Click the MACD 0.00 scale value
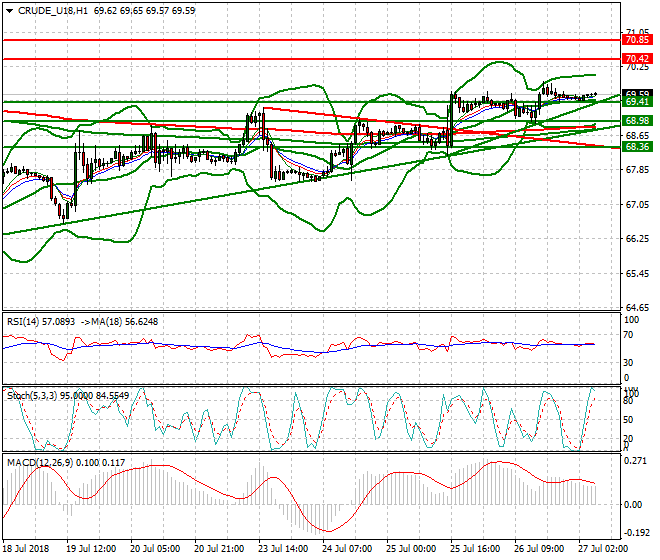This screenshot has height=560, width=660. coord(633,505)
